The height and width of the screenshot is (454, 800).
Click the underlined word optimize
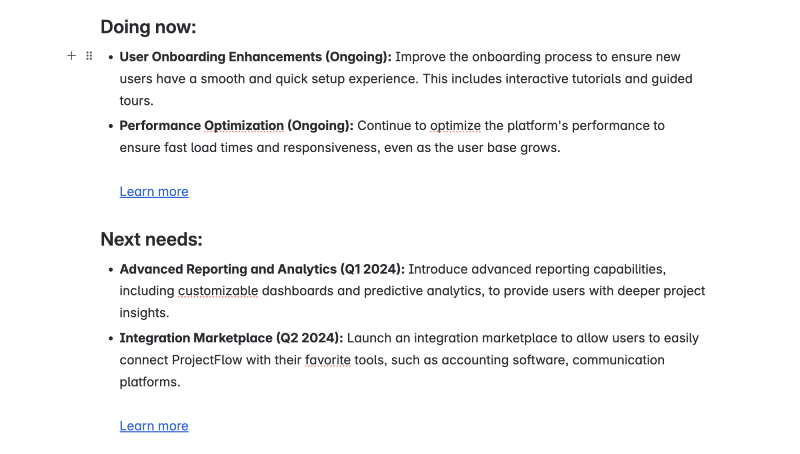[x=455, y=125]
